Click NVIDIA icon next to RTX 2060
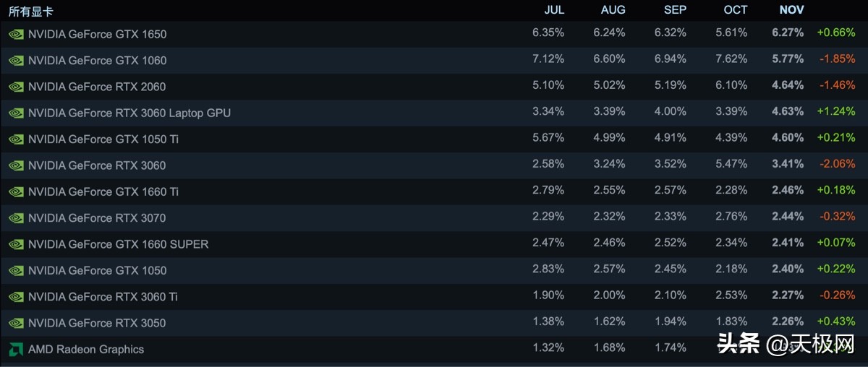868x367 pixels. coord(16,87)
